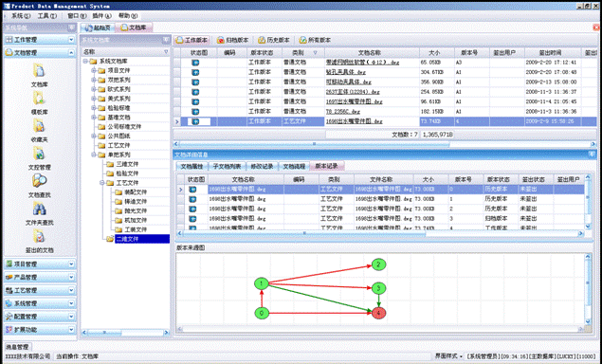This screenshot has width=602, height=364.
Task: Select node 2 in the version graph
Action: (x=378, y=264)
